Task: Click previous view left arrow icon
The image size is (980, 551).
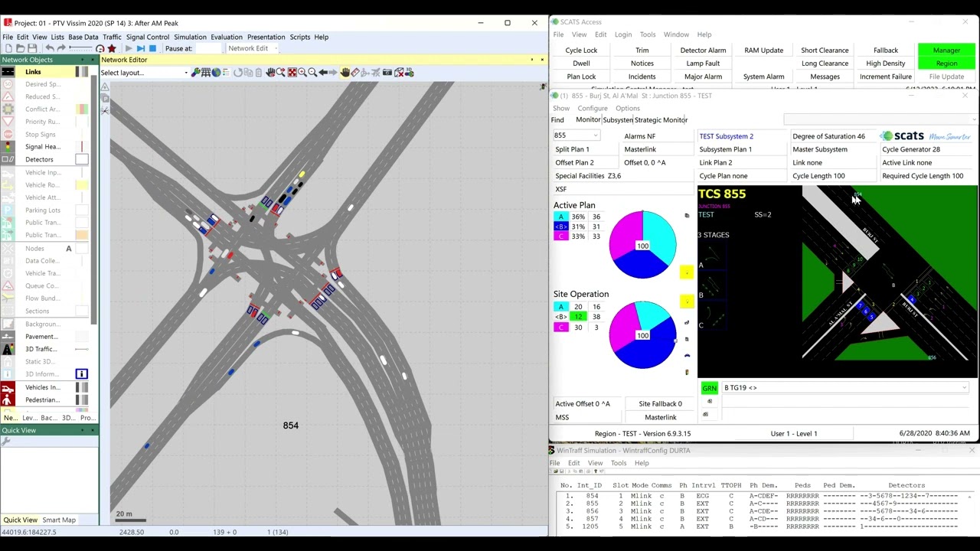Action: 323,73
